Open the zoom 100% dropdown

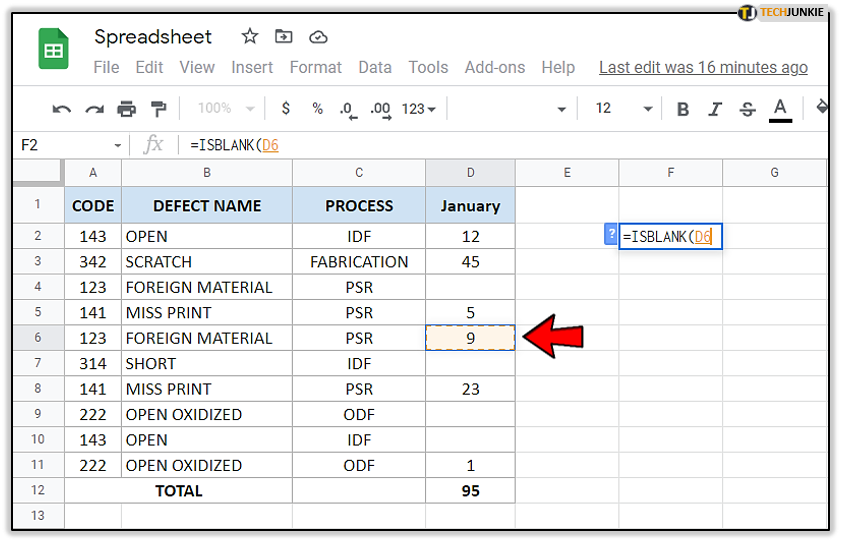click(226, 108)
